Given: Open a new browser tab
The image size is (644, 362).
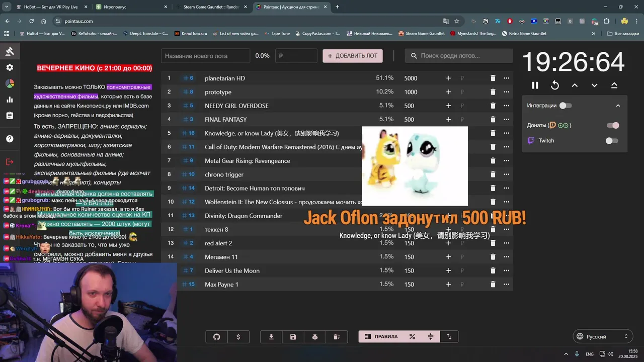Looking at the screenshot, I should pos(337,7).
